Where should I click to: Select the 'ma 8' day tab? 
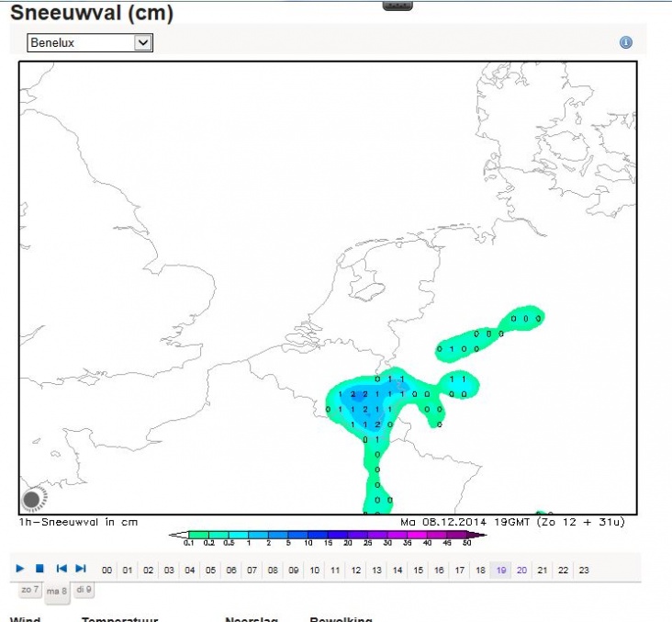(56, 591)
